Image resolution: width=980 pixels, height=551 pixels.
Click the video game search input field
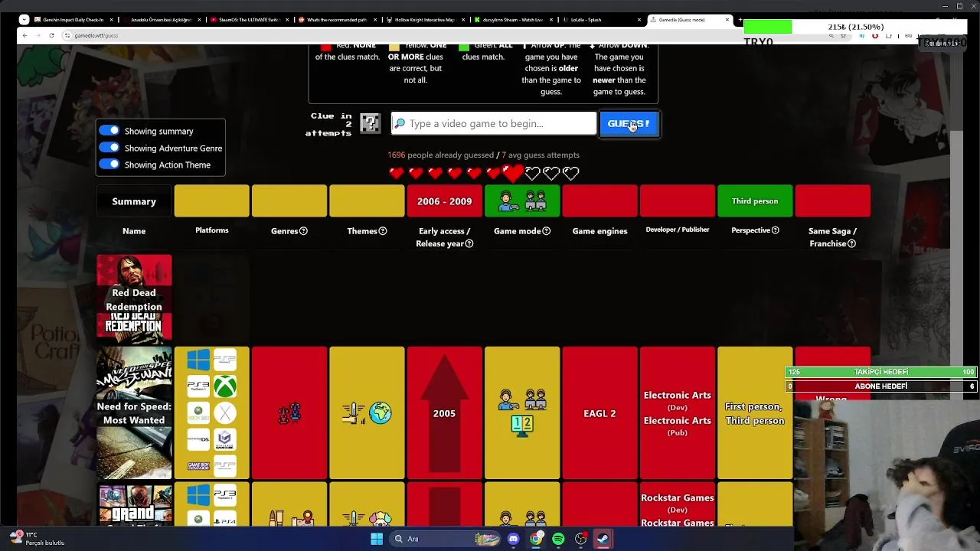(494, 123)
